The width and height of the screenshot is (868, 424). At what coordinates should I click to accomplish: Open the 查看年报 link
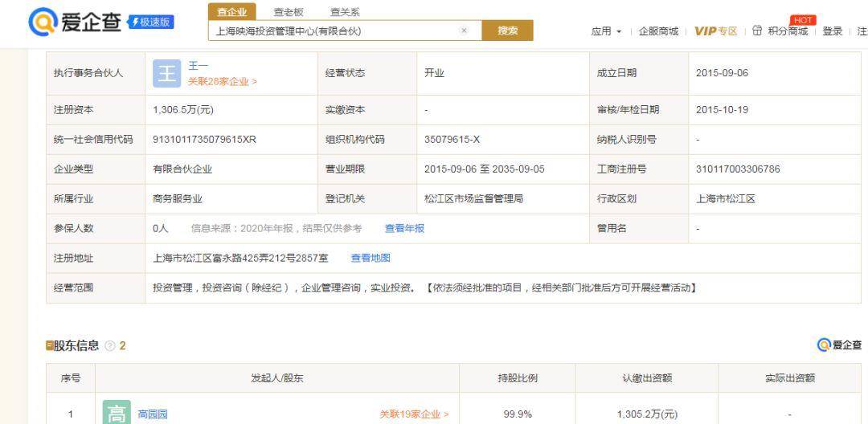tap(404, 228)
